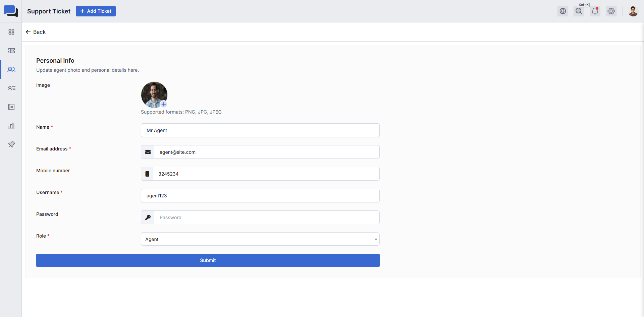Open the settings gear icon
644x317 pixels.
point(611,11)
